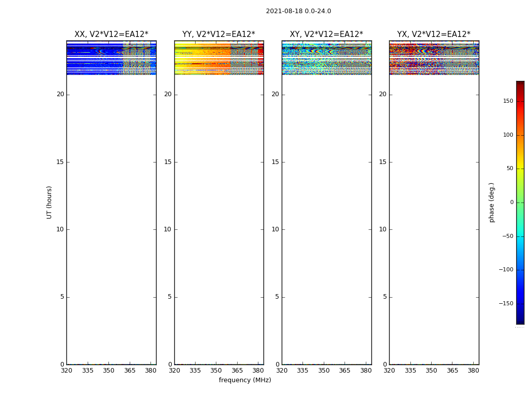
Task: Click the figure title '2021-08-18 0.0-24.0'
Action: [298, 11]
